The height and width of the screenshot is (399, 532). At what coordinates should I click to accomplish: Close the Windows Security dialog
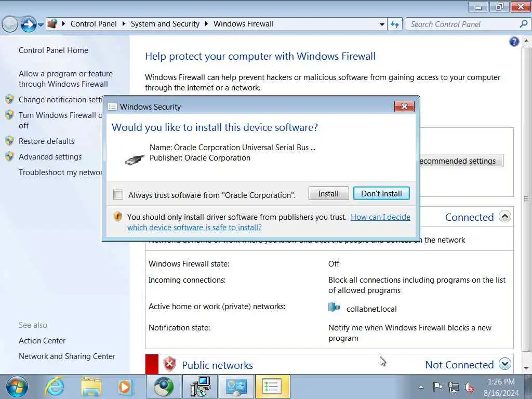404,107
